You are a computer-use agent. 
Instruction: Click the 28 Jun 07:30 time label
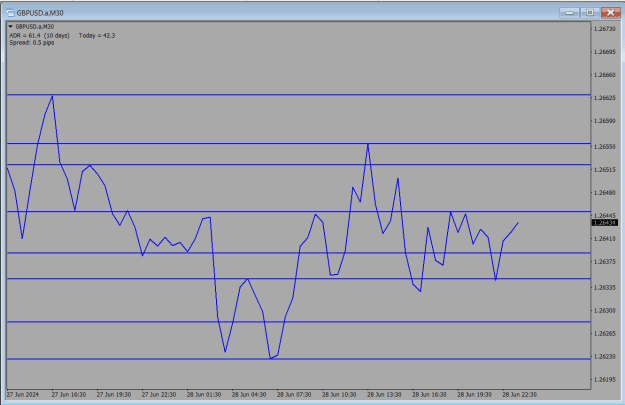(x=294, y=395)
